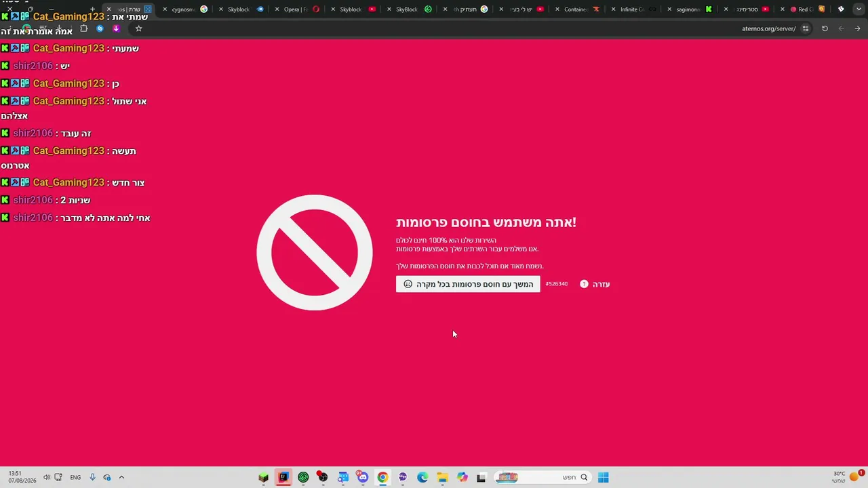This screenshot has width=868, height=488.
Task: Open Microsoft Edge from the taskbar
Action: (x=422, y=477)
